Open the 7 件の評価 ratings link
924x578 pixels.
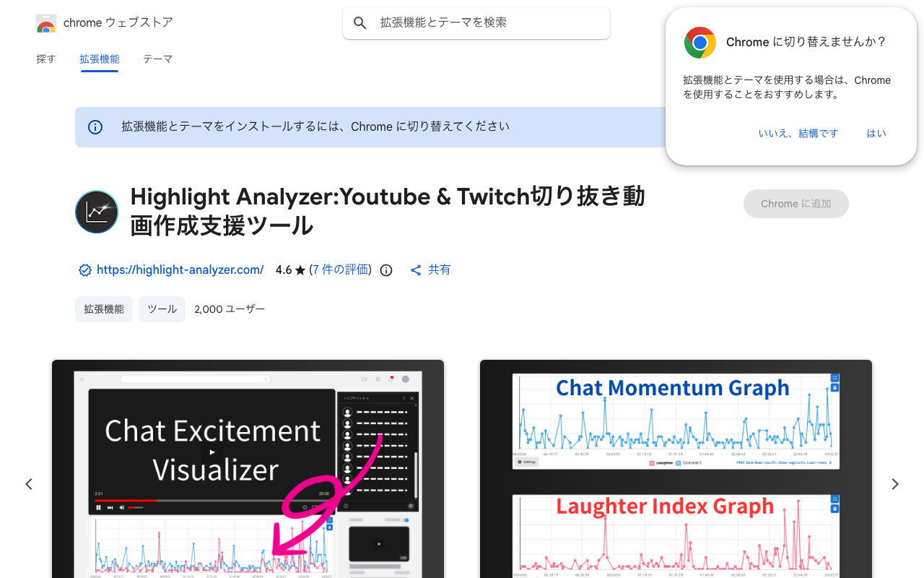[341, 269]
